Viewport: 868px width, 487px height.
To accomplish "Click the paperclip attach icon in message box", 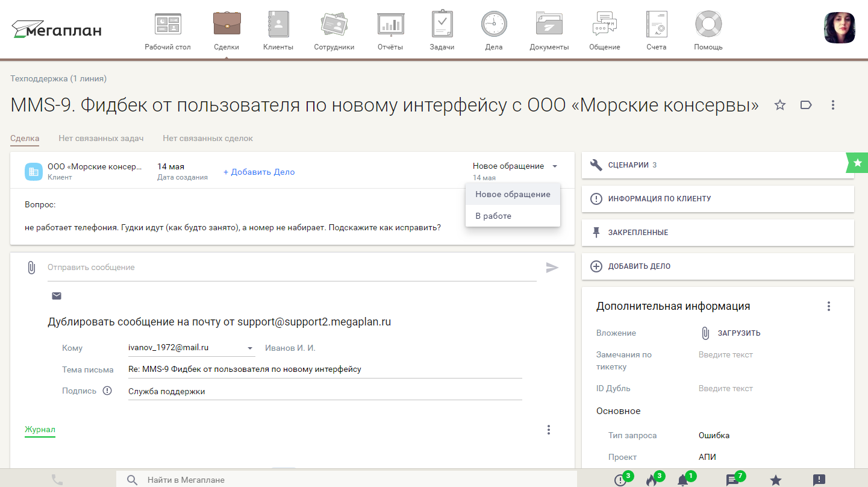I will click(31, 268).
